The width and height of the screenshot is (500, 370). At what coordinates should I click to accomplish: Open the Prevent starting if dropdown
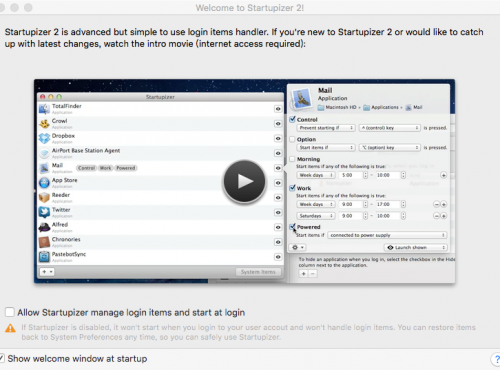(326, 128)
